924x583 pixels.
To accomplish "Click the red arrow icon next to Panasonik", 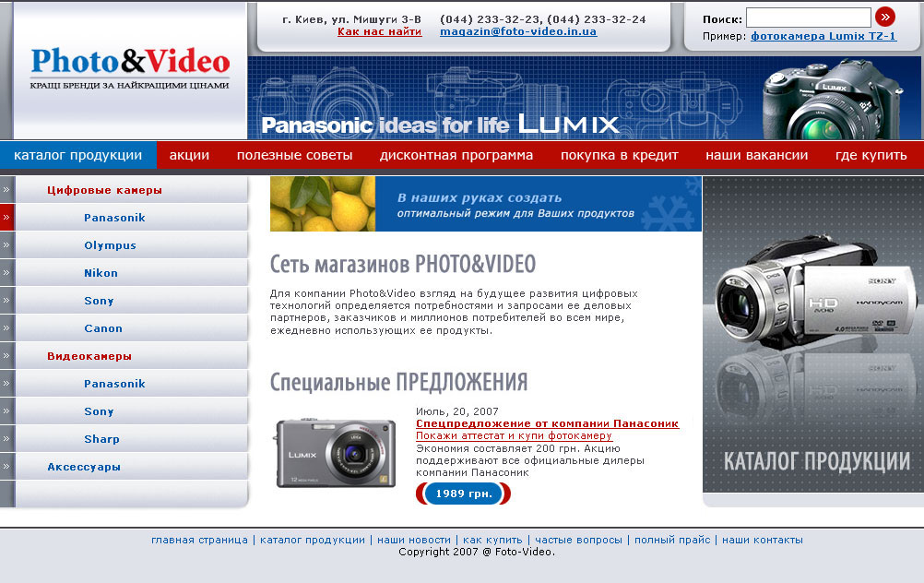I will click(x=6, y=218).
